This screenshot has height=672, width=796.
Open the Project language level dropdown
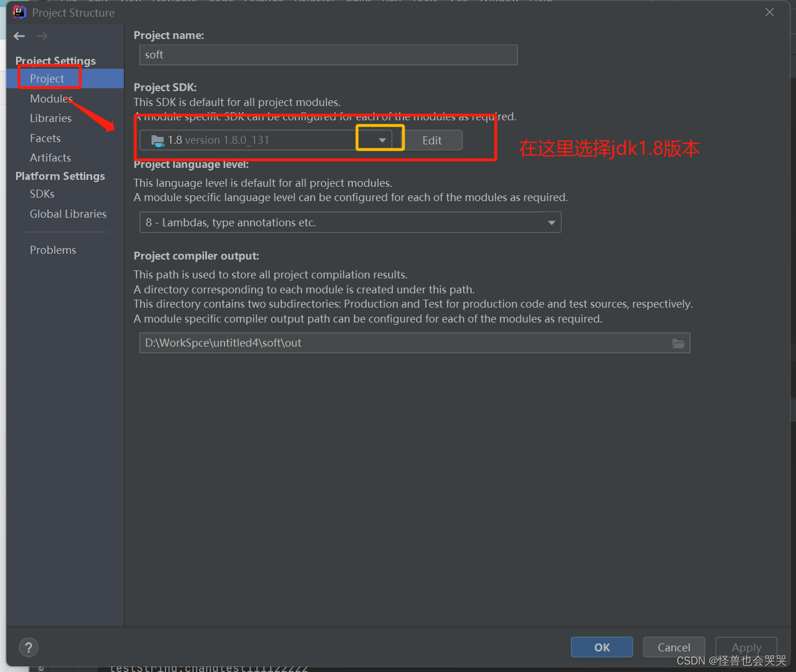tap(551, 222)
